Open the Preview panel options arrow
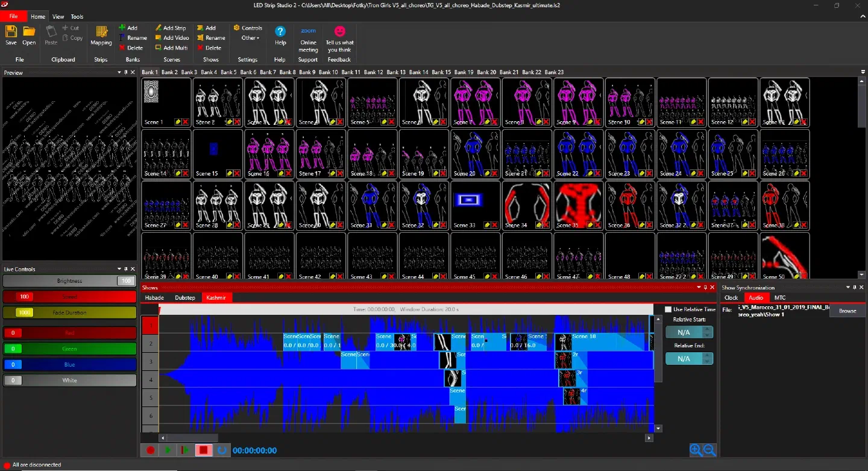The width and height of the screenshot is (868, 471). [x=119, y=72]
